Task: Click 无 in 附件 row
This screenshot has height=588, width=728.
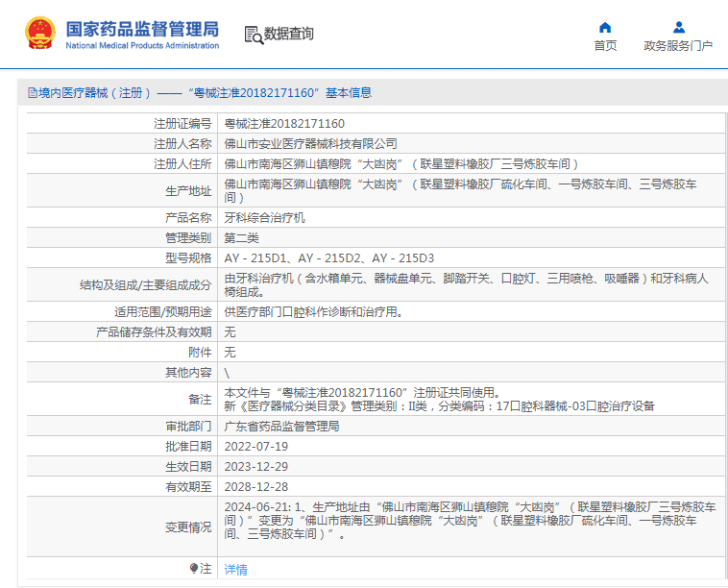Action: click(230, 352)
